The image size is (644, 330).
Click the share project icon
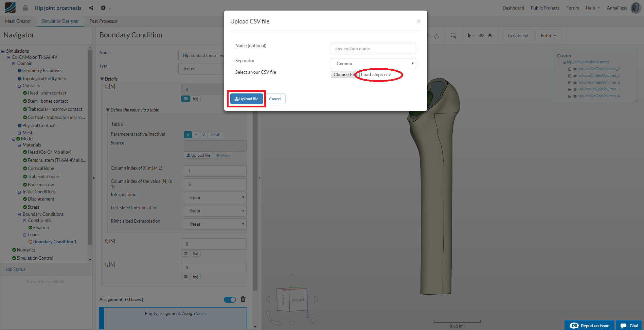91,8
